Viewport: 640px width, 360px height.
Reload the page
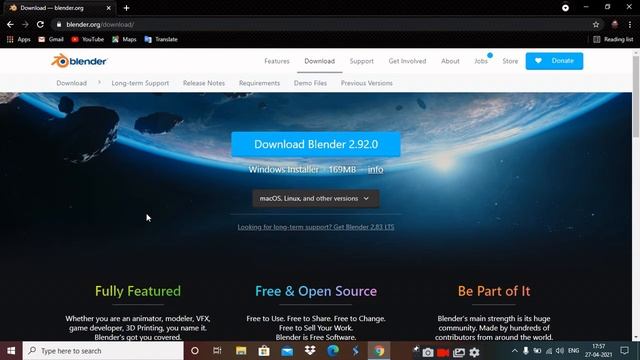point(40,24)
